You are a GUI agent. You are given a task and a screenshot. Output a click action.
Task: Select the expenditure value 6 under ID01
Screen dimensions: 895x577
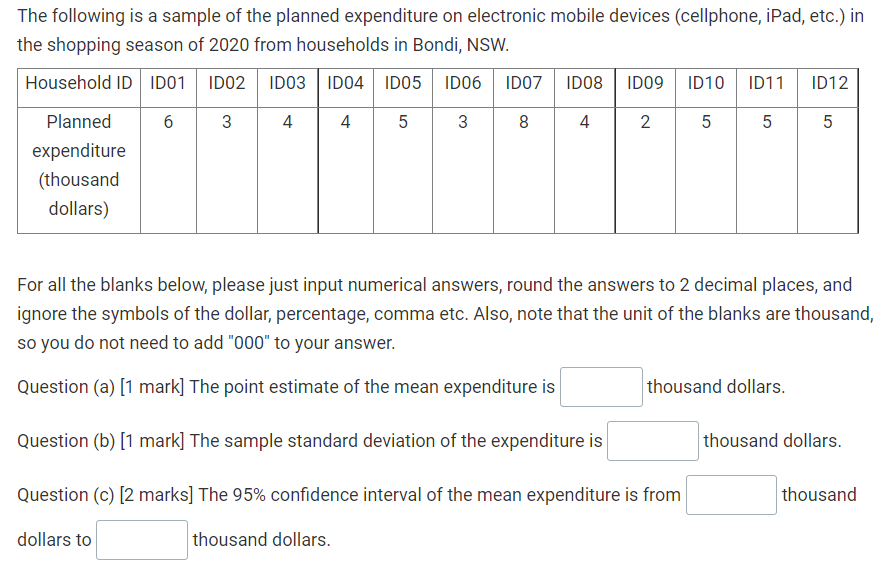(168, 122)
